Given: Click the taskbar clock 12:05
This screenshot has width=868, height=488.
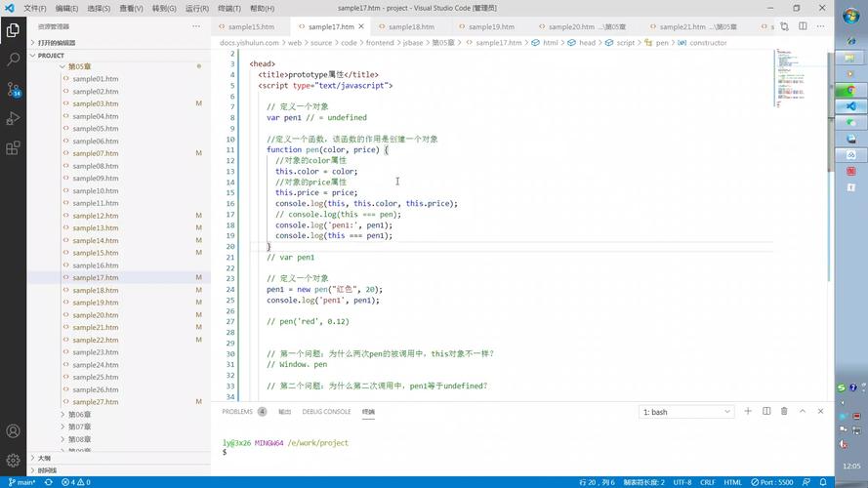Looking at the screenshot, I should point(851,466).
